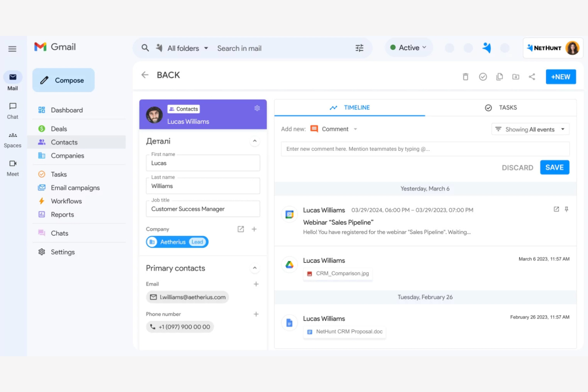This screenshot has height=392, width=588.
Task: Open the Comment type dropdown
Action: [334, 129]
